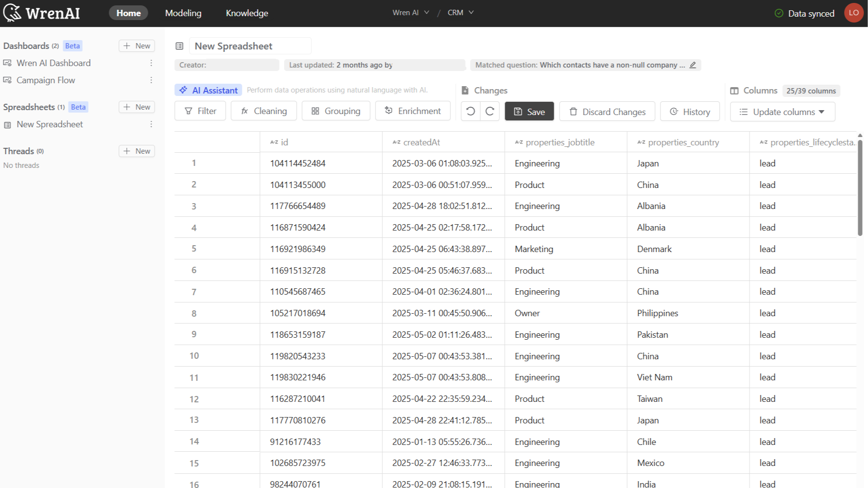
Task: Click the LO user avatar
Action: coord(853,13)
